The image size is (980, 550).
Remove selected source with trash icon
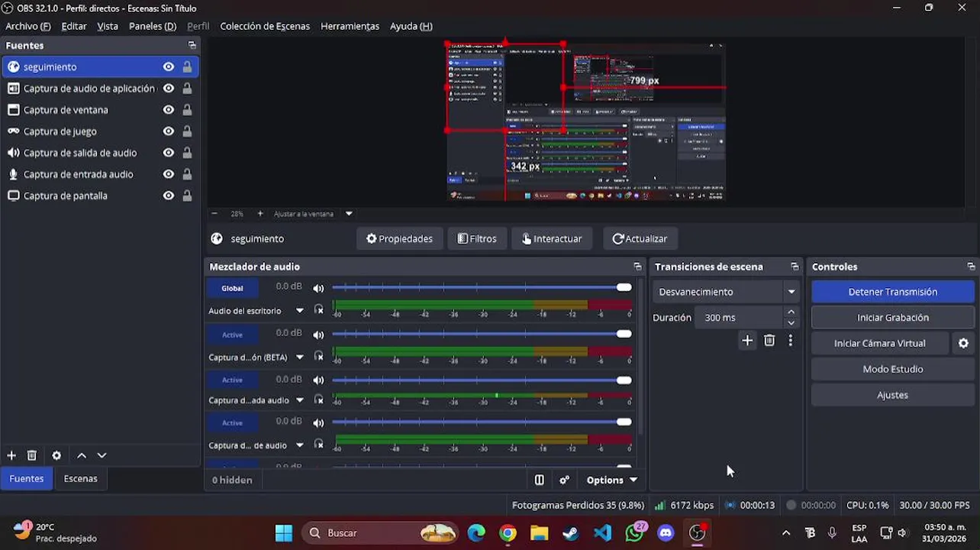32,455
